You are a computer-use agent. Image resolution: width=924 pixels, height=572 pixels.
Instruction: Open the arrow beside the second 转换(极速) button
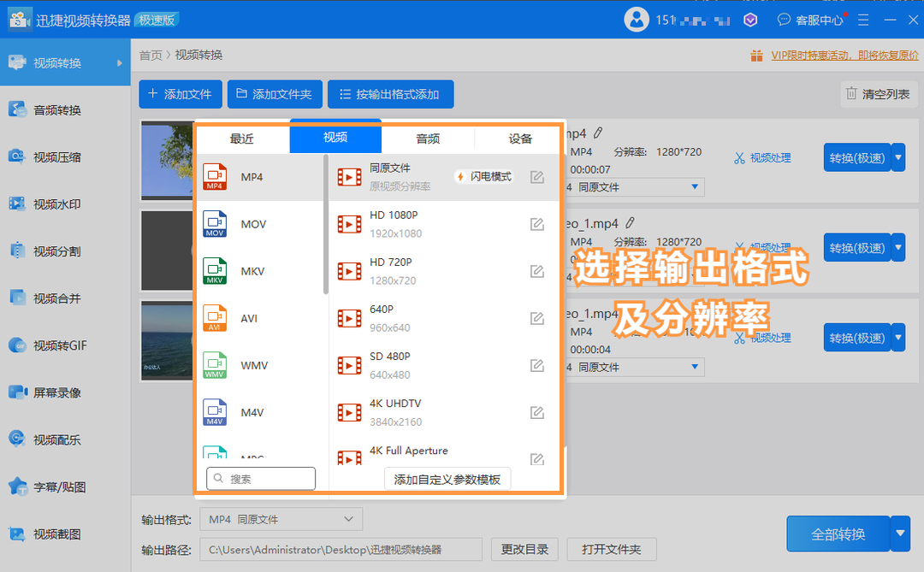tap(898, 247)
